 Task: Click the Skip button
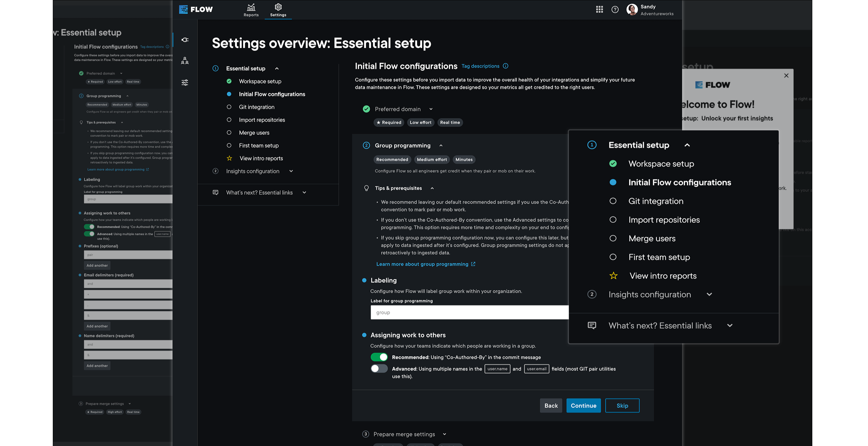pos(622,406)
